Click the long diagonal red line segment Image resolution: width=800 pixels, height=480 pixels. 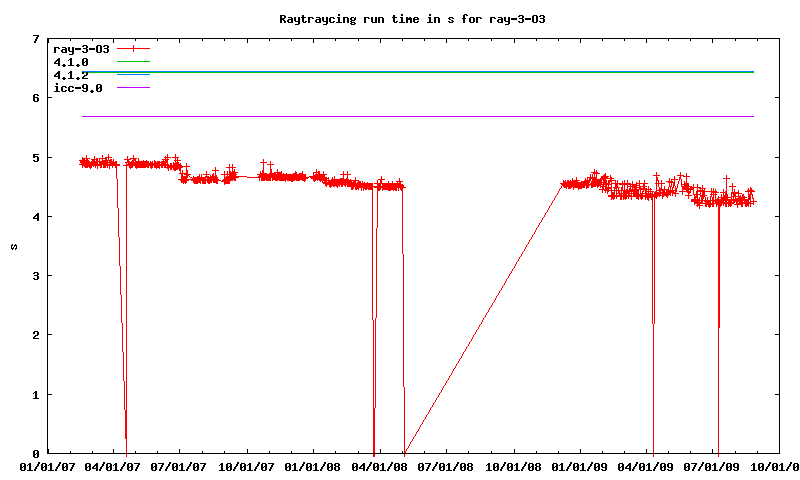click(x=482, y=320)
